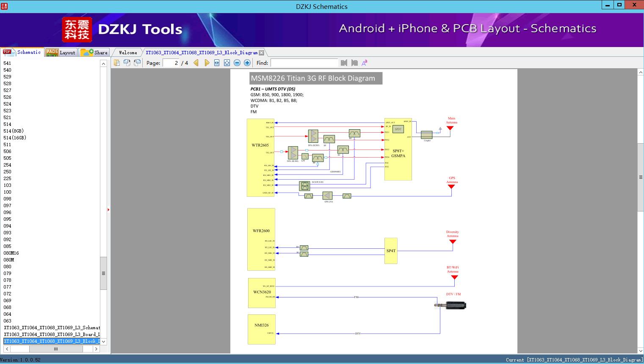Viewport: 644px width, 364px height.
Task: Close the L3_Block_Diagram document tab
Action: (x=262, y=53)
